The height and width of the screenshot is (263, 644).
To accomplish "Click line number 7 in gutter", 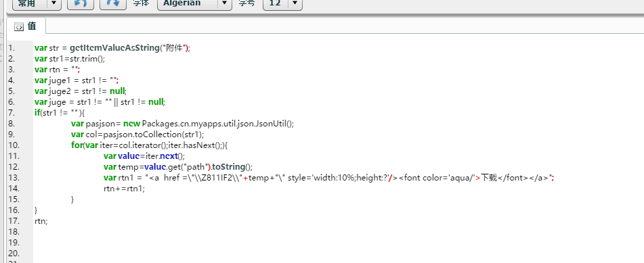I will pyautogui.click(x=11, y=113).
